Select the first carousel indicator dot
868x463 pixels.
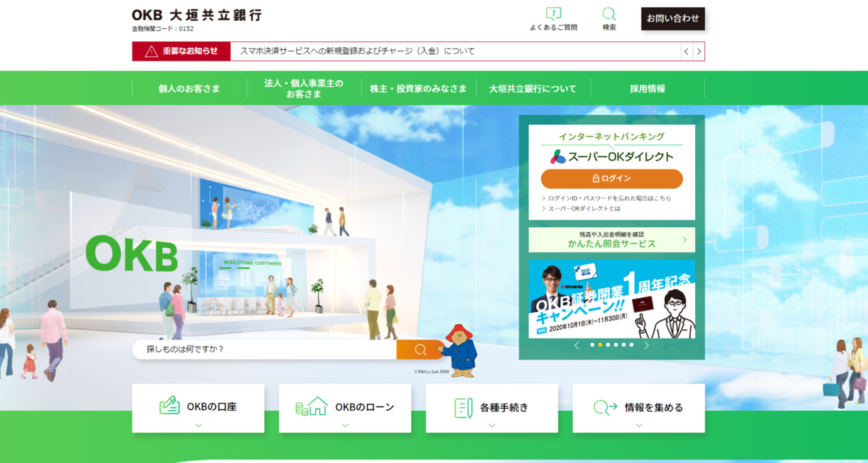pyautogui.click(x=592, y=345)
